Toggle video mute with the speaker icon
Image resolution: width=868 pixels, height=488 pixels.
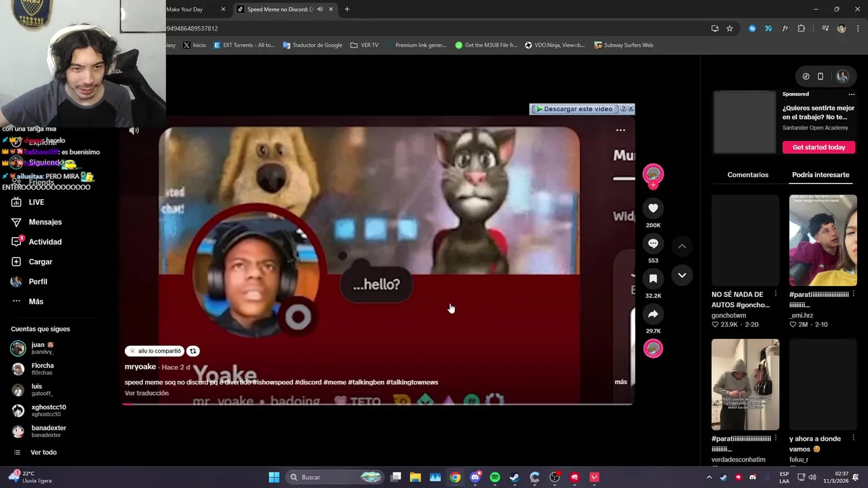pyautogui.click(x=134, y=130)
